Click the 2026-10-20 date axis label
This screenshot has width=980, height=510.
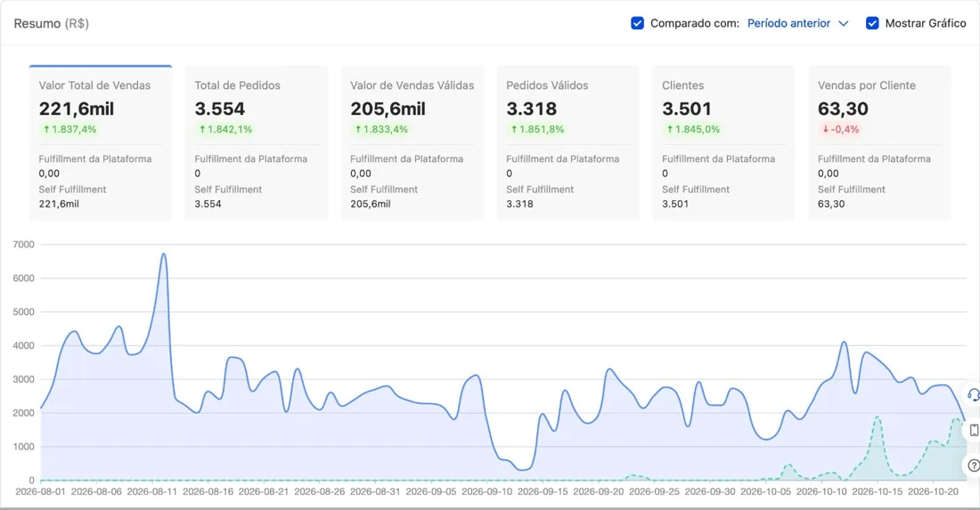[933, 492]
